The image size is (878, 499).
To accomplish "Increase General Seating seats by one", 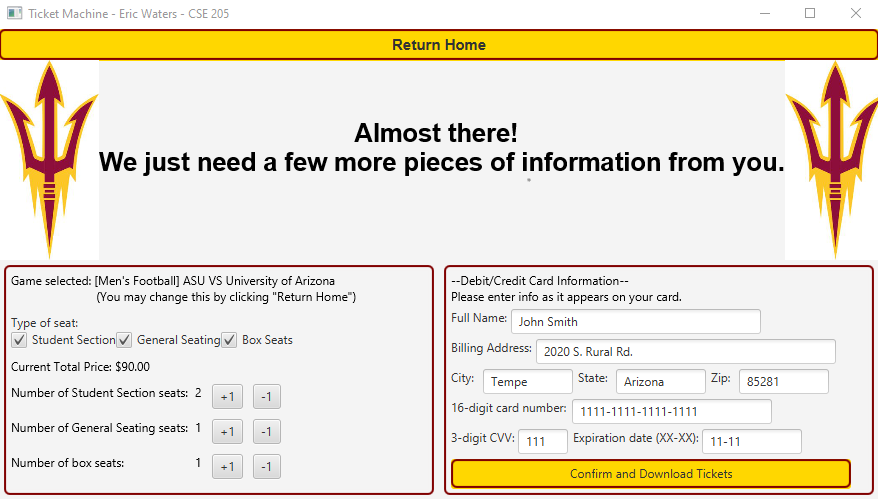I will click(x=227, y=432).
